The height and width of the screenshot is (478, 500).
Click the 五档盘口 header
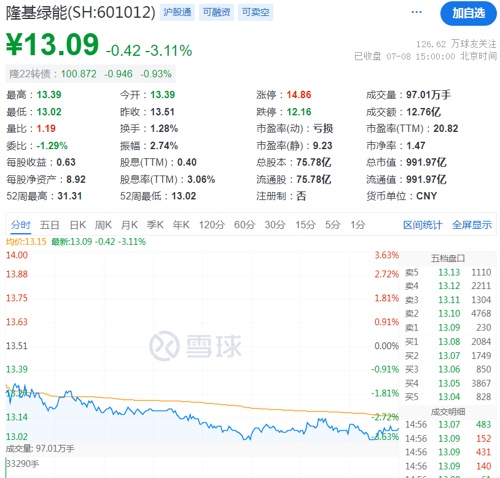(448, 258)
